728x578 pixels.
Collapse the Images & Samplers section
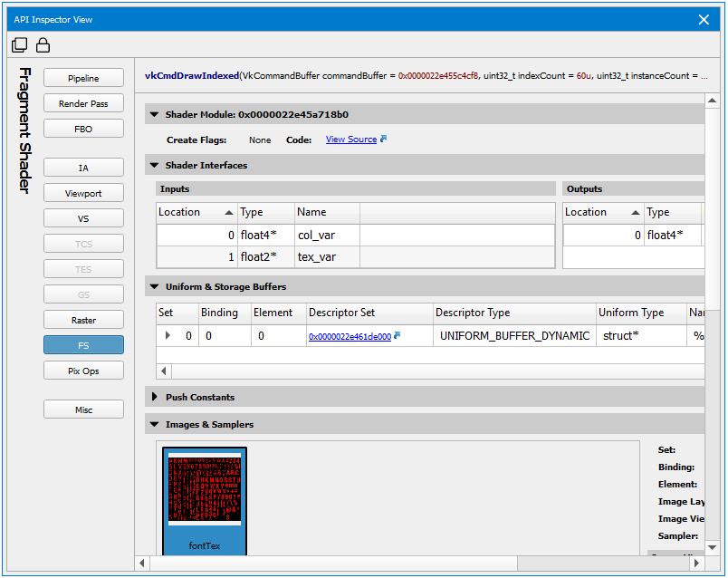pyautogui.click(x=154, y=425)
